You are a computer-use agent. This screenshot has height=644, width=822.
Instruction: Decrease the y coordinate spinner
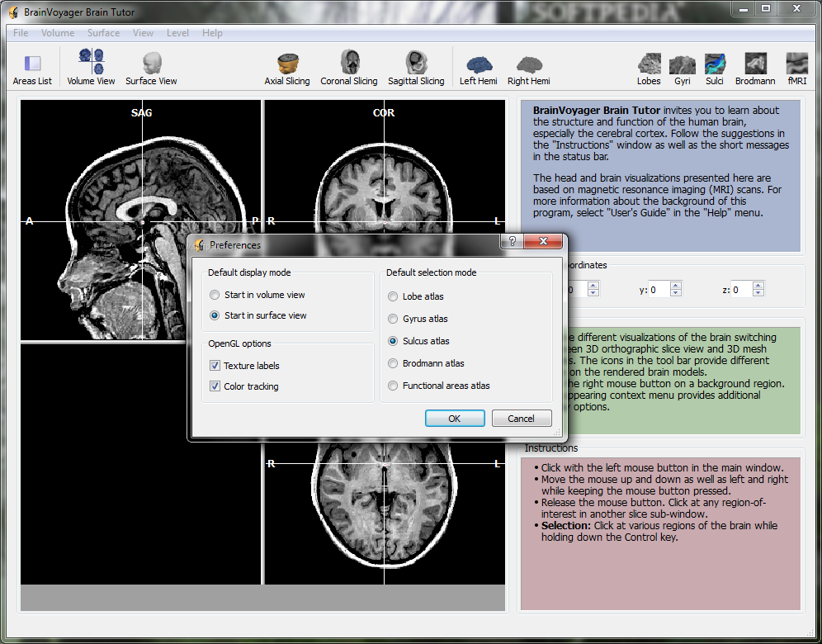(x=676, y=292)
